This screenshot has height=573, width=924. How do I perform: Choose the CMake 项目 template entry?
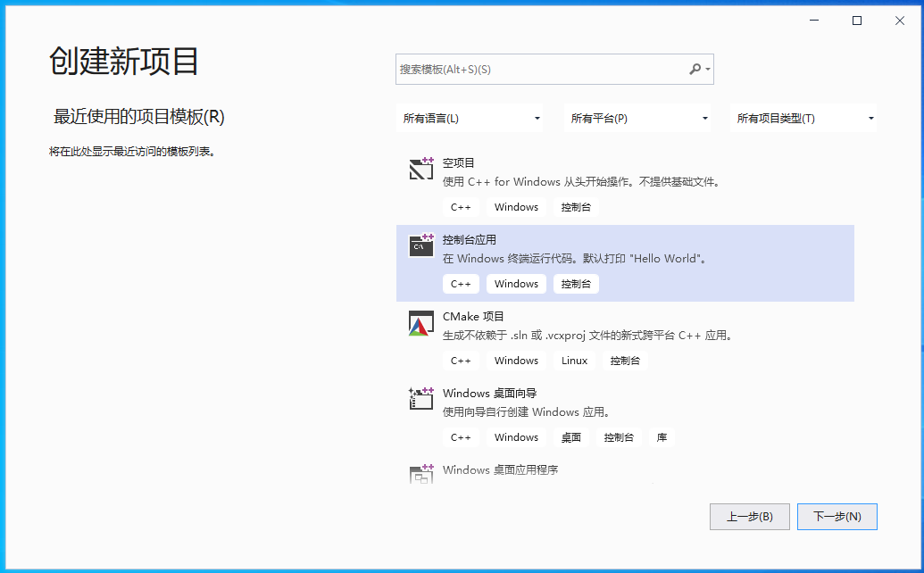pos(473,317)
